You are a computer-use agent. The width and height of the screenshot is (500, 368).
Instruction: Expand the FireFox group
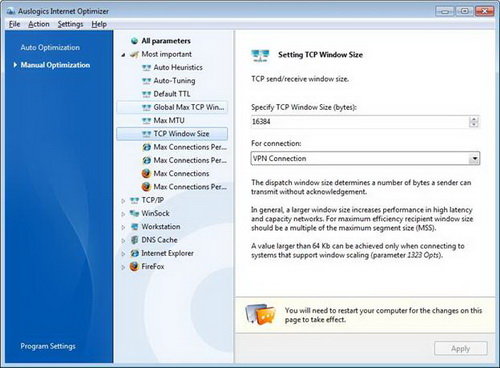click(123, 267)
